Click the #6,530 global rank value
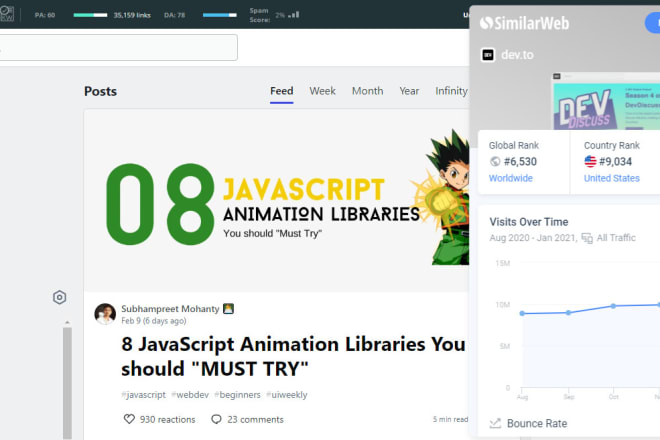 [x=520, y=162]
